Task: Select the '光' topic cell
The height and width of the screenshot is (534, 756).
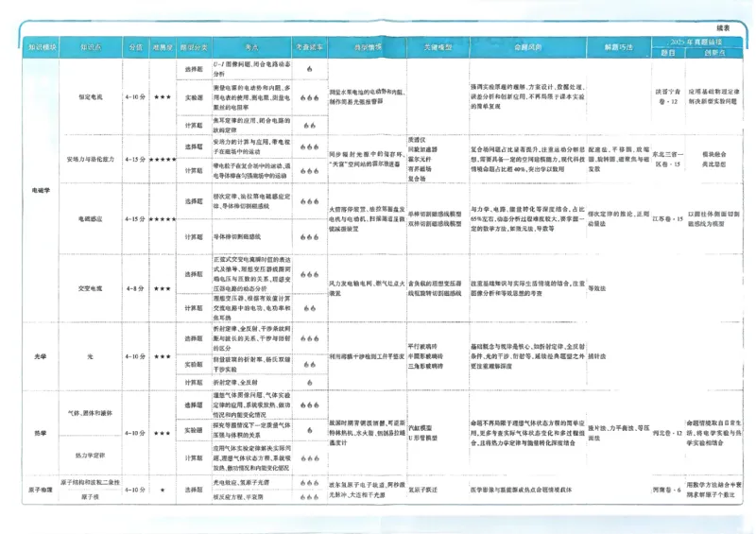Action: point(90,356)
